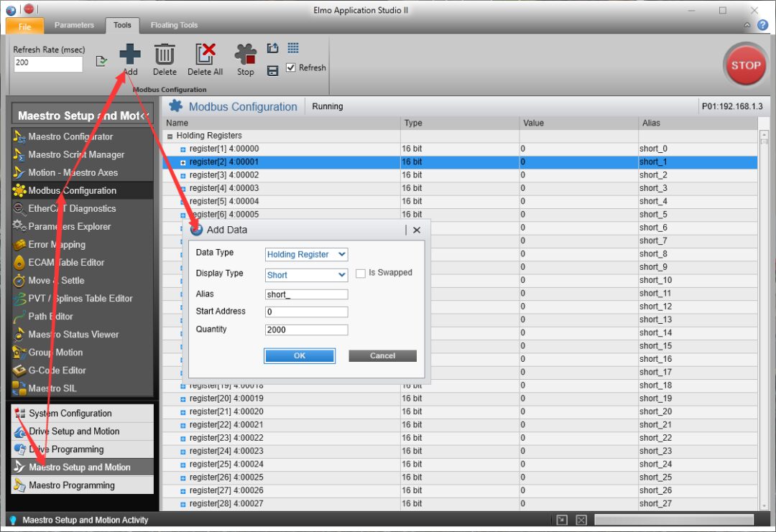Image resolution: width=776 pixels, height=532 pixels.
Task: Click the Quantity input field
Action: point(306,330)
